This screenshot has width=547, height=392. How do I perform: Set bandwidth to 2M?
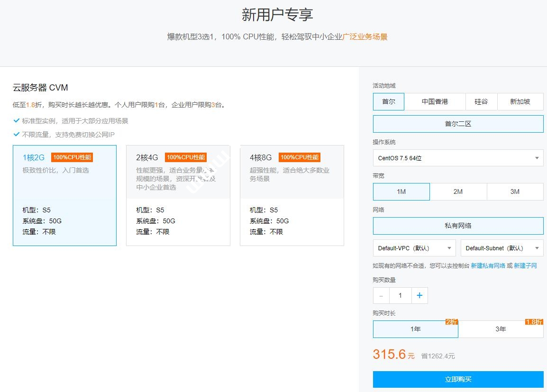[458, 191]
